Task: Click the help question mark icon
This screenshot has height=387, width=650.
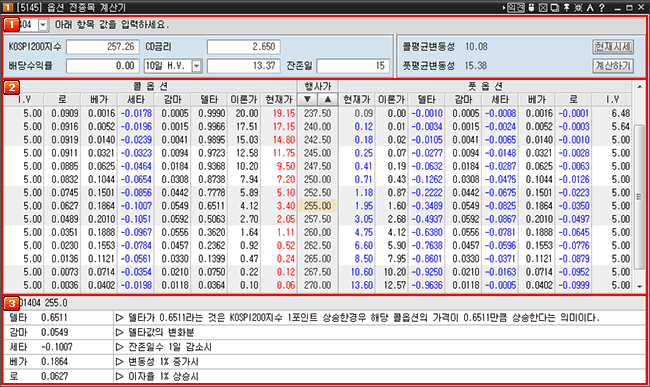Action: coord(602,7)
